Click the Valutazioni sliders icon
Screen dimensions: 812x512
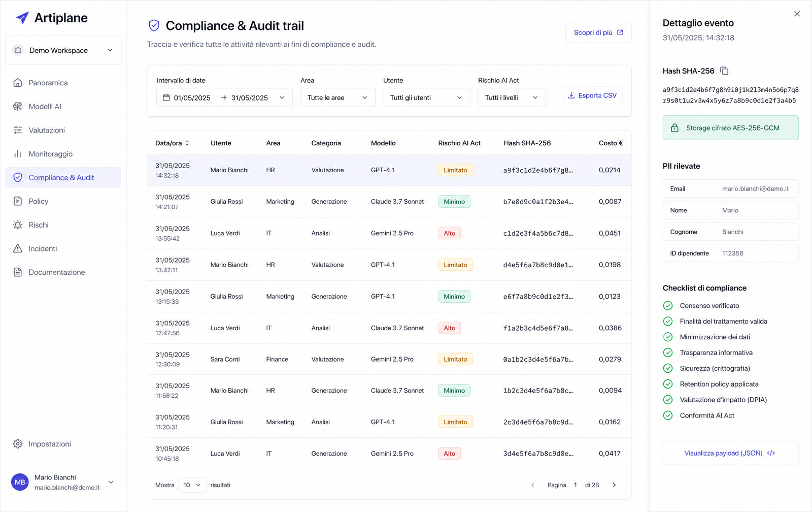18,130
